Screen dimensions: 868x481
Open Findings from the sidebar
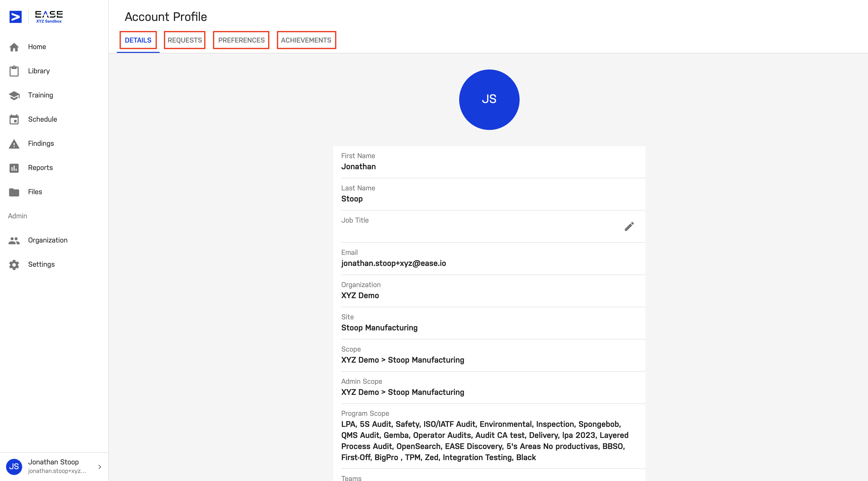[54, 144]
